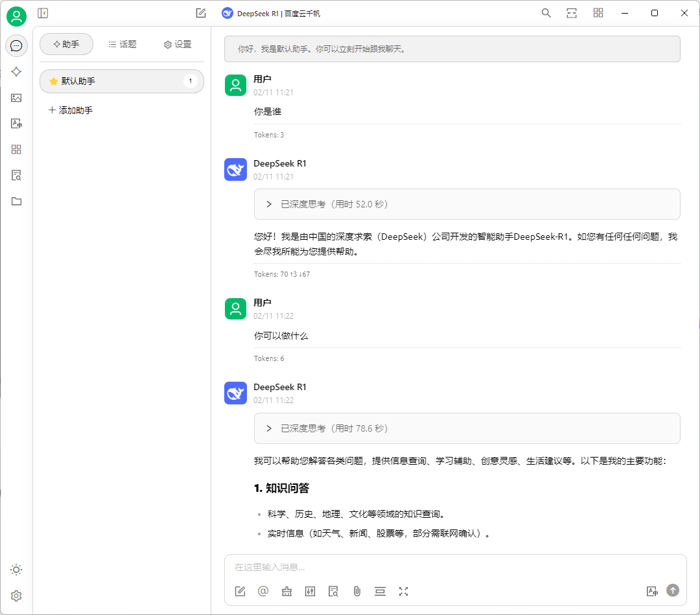
Task: Toggle narrow mode icon in the title bar
Action: 572,13
